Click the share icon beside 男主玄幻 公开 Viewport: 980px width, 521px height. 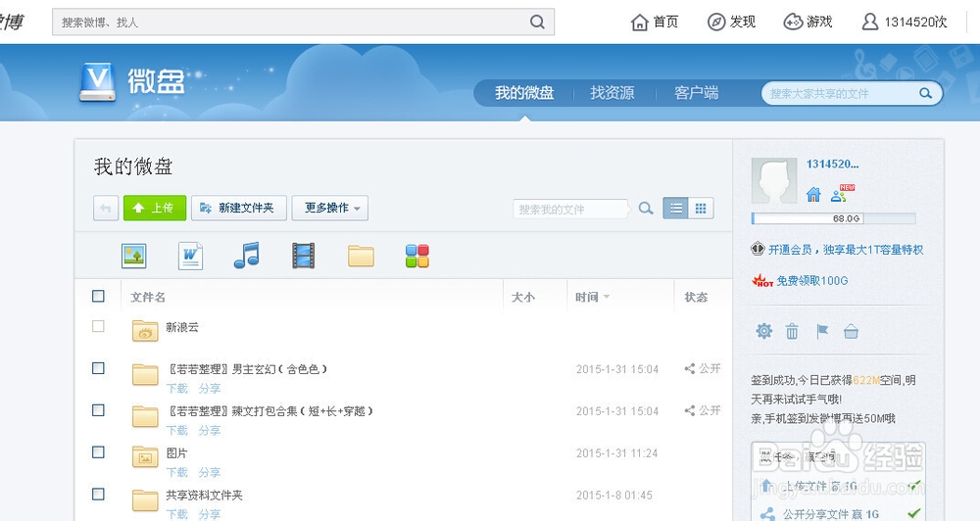689,368
